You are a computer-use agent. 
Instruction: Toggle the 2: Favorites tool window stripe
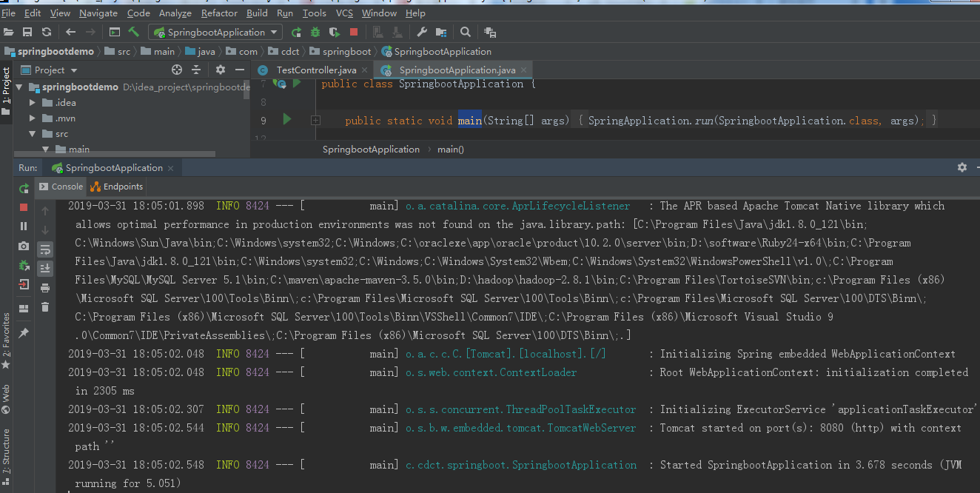(6, 341)
